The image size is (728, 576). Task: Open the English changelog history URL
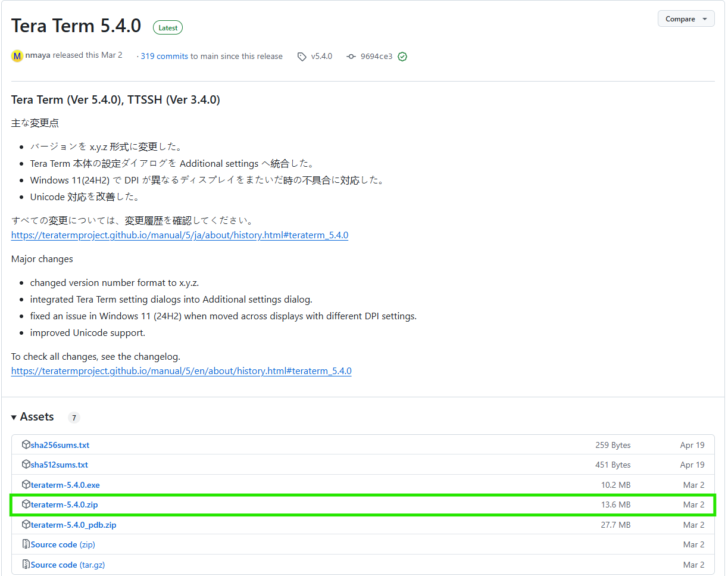coord(182,371)
